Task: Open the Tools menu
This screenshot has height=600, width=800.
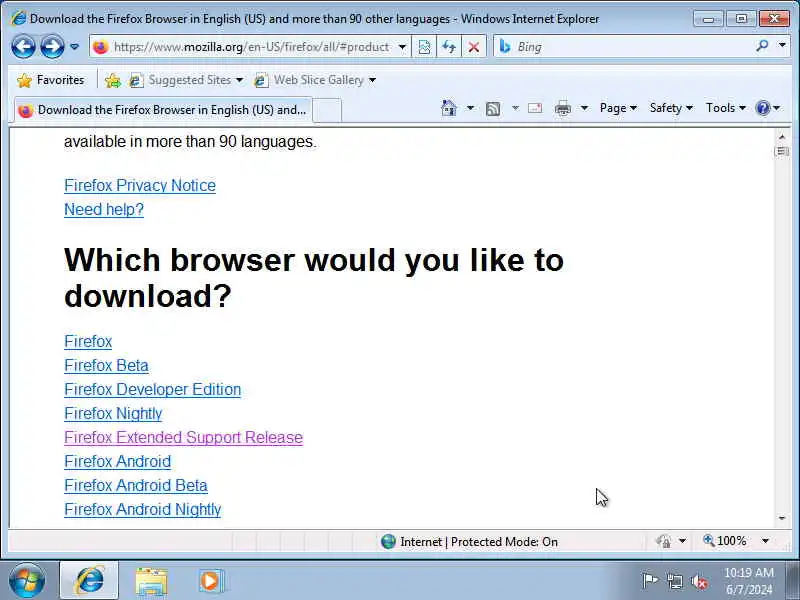Action: (726, 108)
